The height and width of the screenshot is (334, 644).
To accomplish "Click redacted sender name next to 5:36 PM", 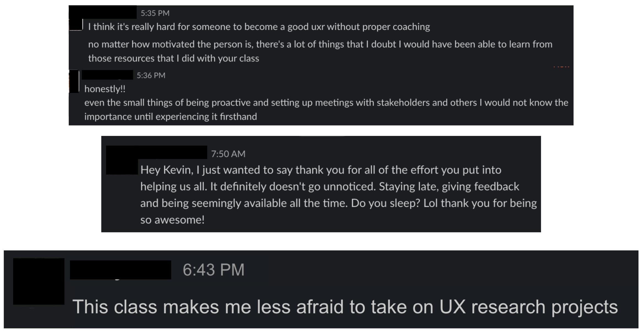I will point(107,75).
